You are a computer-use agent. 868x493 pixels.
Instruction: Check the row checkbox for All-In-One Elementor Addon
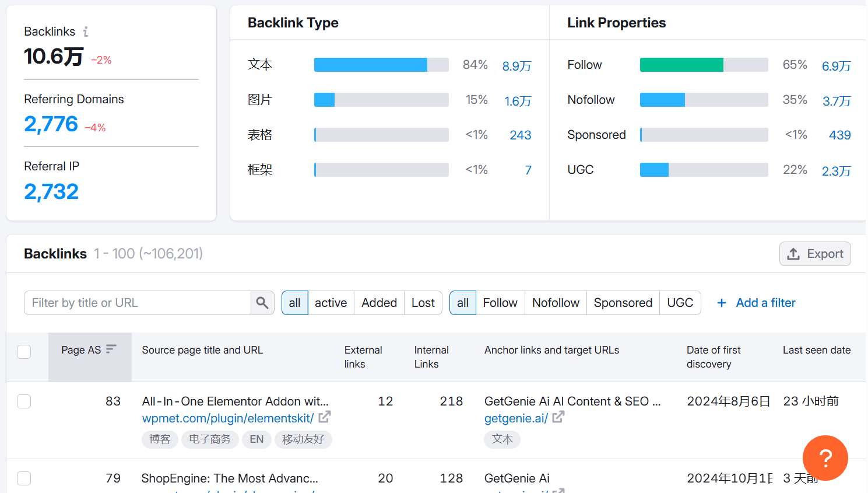click(x=24, y=401)
